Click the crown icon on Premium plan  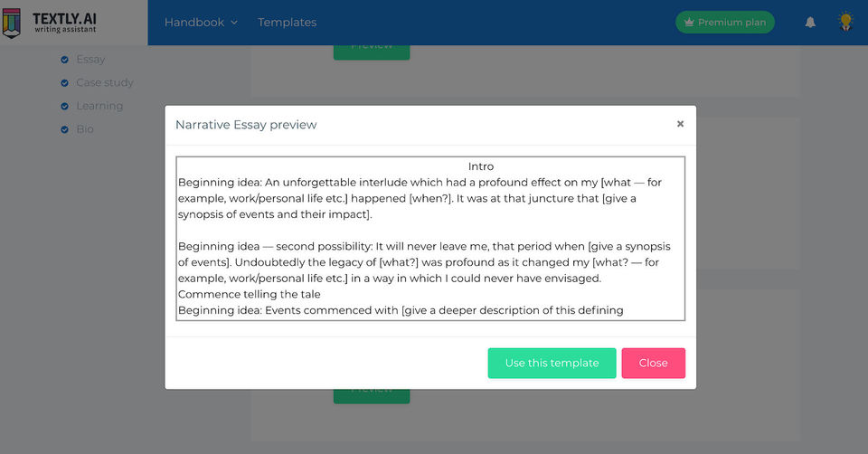(x=688, y=23)
